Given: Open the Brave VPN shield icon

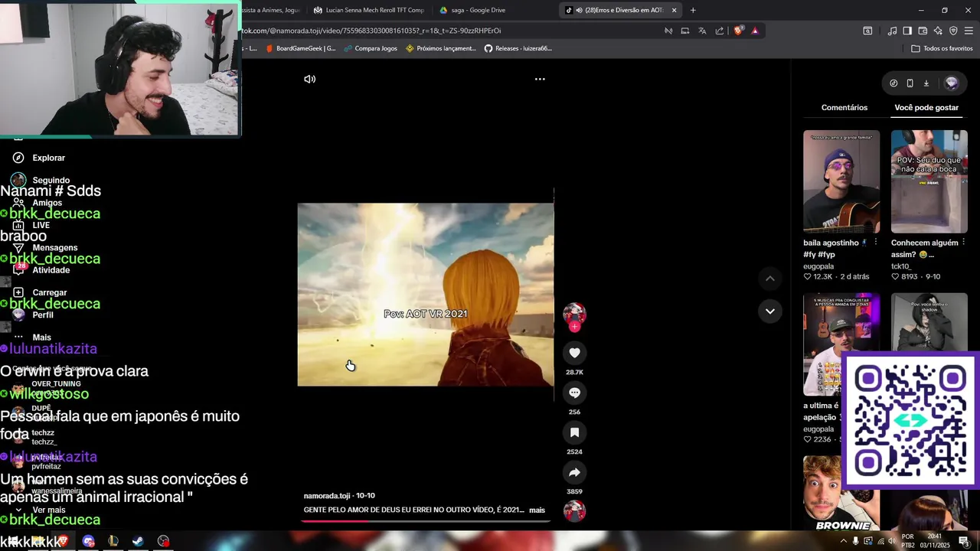Looking at the screenshot, I should click(x=953, y=31).
